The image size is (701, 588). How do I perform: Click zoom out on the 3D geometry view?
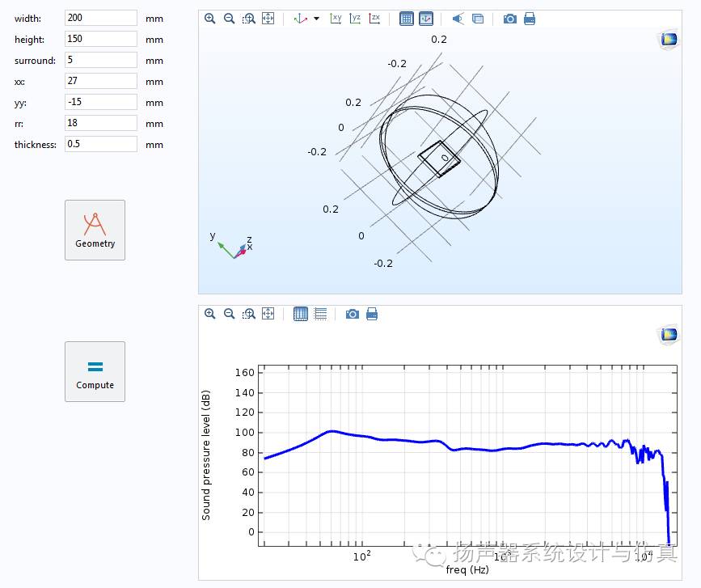230,19
